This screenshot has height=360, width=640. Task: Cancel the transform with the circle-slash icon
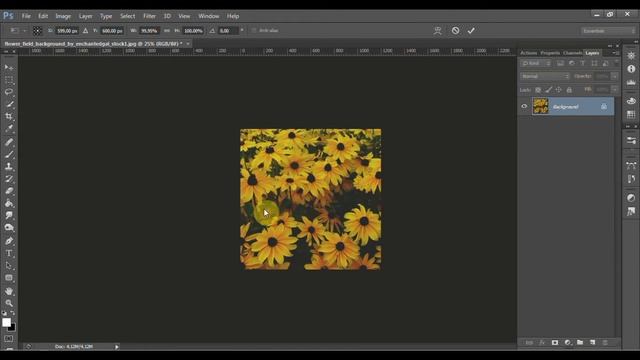pos(456,31)
